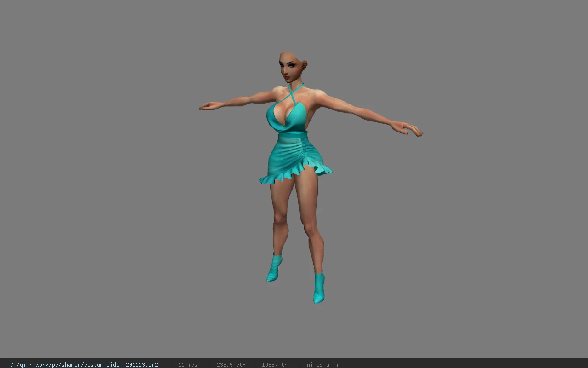The width and height of the screenshot is (588, 368).
Task: Click the 'nincs anim' status entry
Action: pos(323,365)
